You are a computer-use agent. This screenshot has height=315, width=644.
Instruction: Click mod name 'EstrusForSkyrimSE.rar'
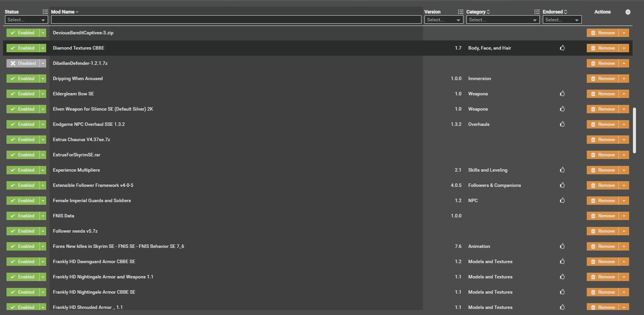click(77, 155)
